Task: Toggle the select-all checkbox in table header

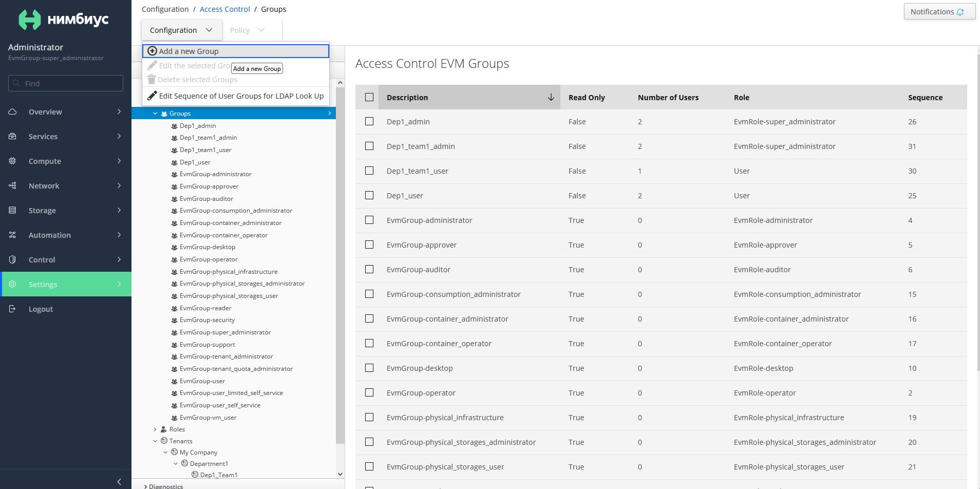Action: coord(369,97)
